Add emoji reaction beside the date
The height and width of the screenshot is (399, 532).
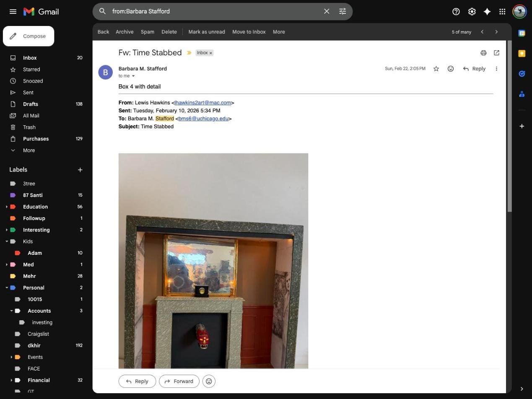pyautogui.click(x=451, y=69)
